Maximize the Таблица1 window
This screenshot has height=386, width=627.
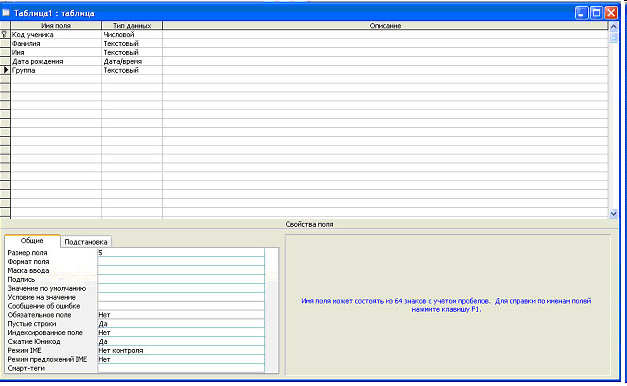coord(596,13)
